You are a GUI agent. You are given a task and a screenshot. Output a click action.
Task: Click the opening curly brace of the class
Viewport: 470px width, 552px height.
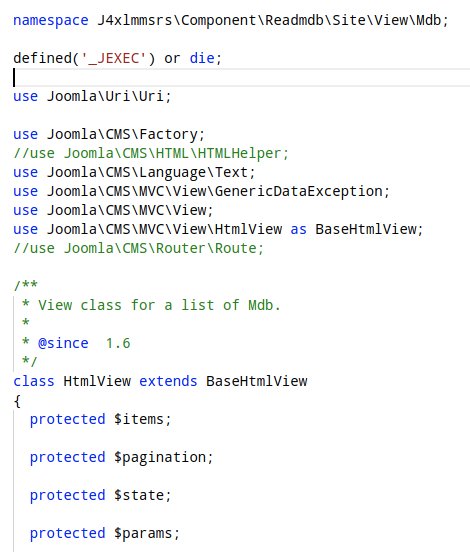17,401
